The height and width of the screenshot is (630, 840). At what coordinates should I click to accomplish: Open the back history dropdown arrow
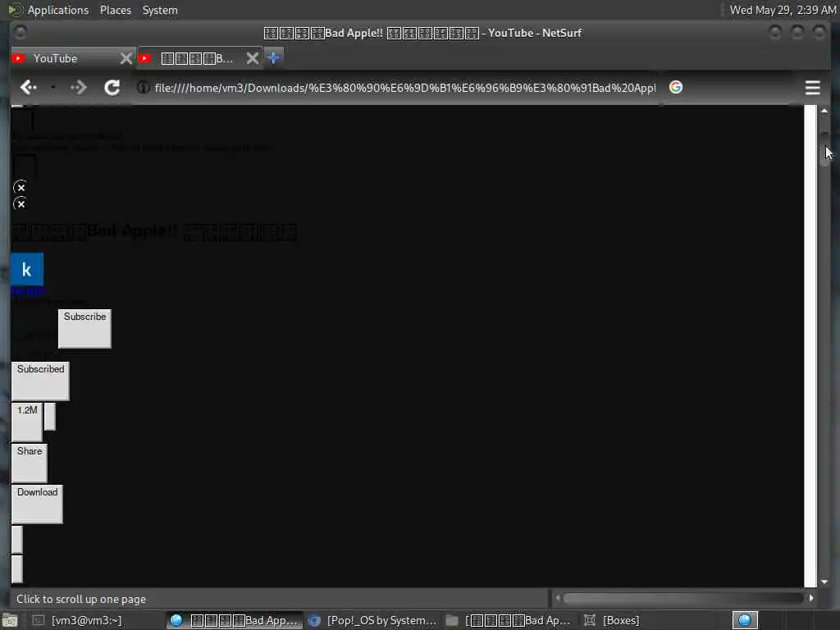52,87
